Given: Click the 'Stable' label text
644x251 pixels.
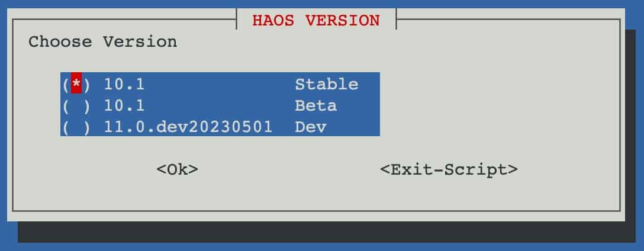Looking at the screenshot, I should [x=327, y=84].
